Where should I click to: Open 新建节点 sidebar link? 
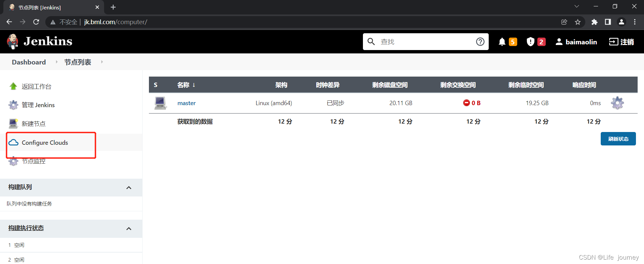pyautogui.click(x=34, y=124)
